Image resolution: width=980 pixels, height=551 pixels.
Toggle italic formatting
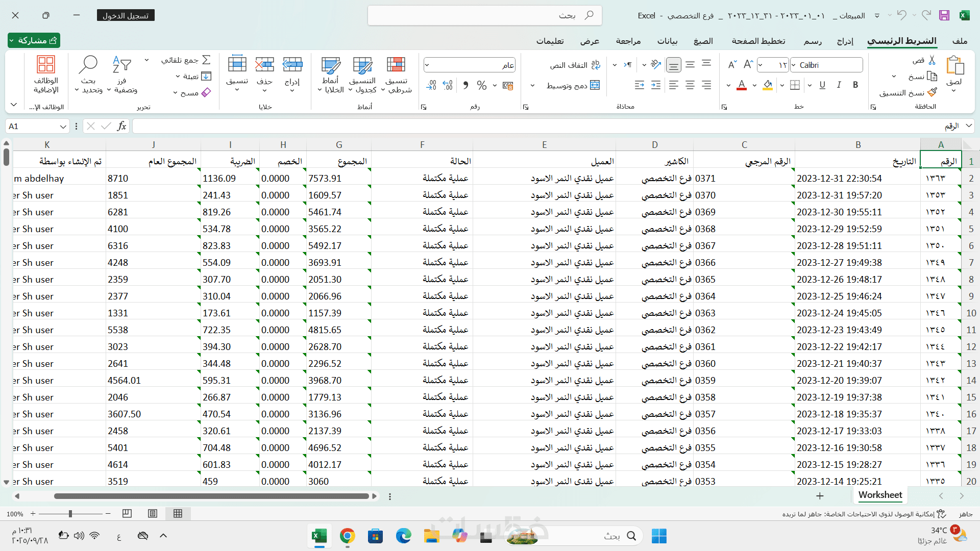coord(839,85)
